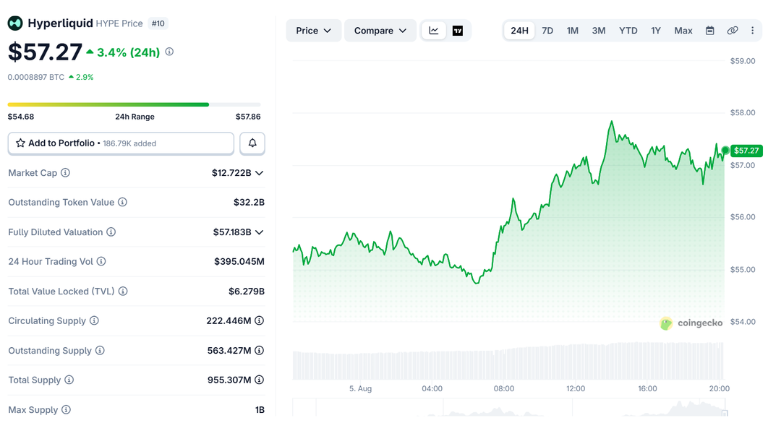Click the $57.27 headline price
Screen dimensions: 768x432
click(45, 52)
